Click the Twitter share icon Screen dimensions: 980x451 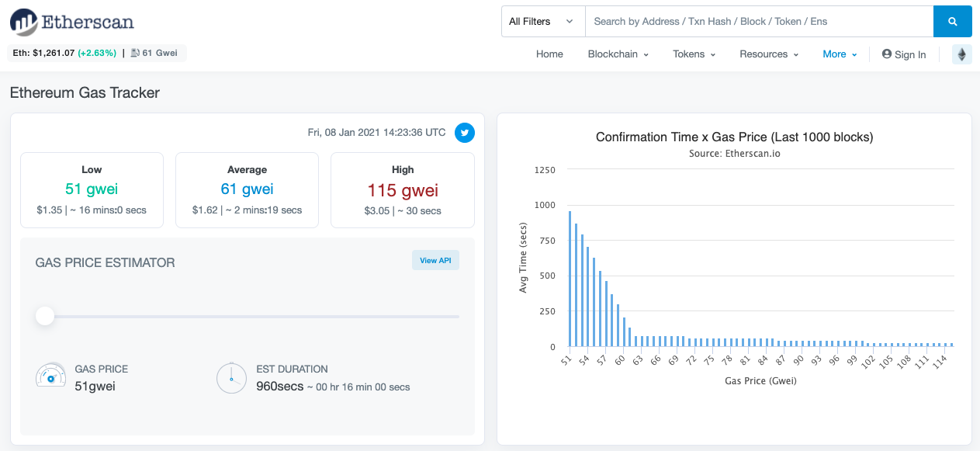(x=465, y=133)
